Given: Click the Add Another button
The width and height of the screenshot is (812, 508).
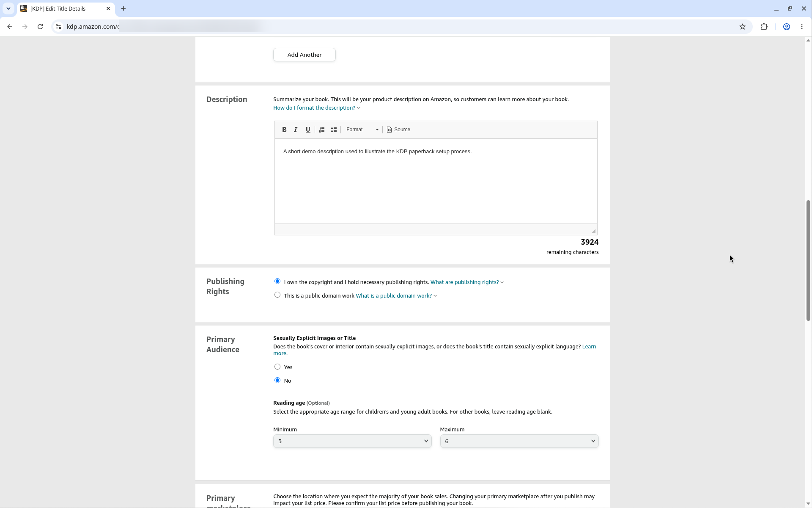Looking at the screenshot, I should coord(304,55).
